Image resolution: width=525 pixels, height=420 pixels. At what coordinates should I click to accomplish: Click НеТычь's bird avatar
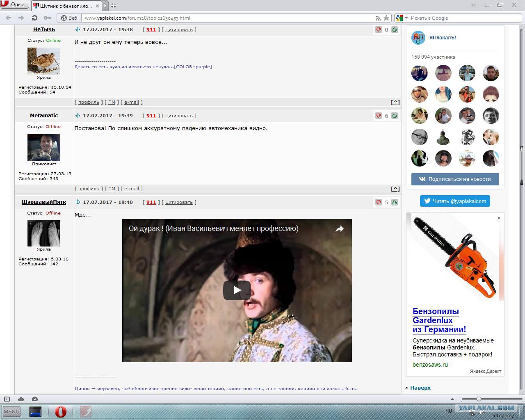click(x=44, y=61)
